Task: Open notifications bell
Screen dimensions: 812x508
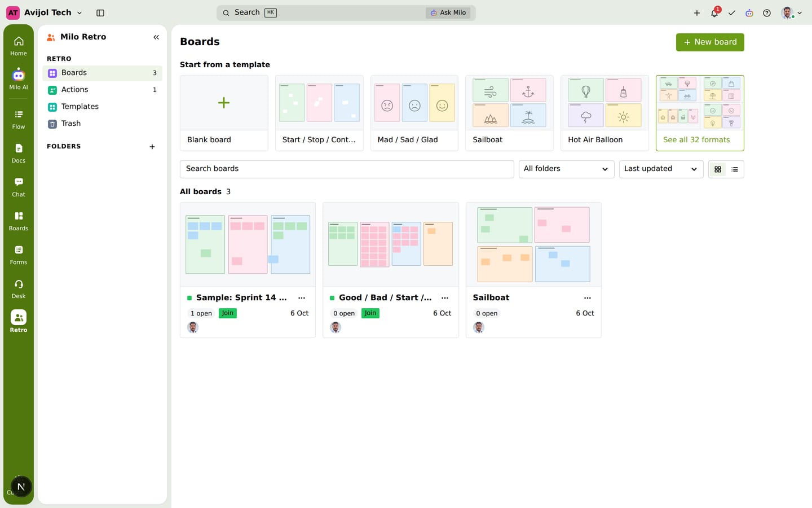Action: pos(714,13)
